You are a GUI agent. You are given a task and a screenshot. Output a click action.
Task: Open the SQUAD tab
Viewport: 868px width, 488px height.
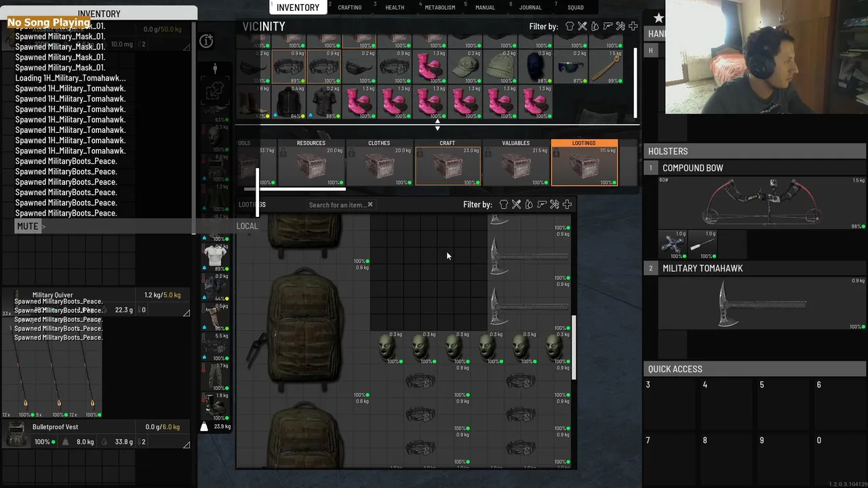coord(576,7)
